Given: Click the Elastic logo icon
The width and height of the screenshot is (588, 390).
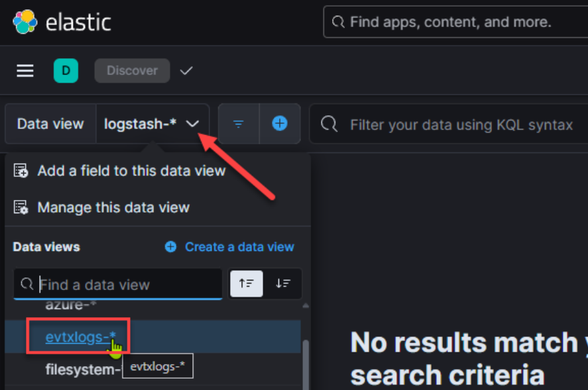Looking at the screenshot, I should pyautogui.click(x=25, y=22).
